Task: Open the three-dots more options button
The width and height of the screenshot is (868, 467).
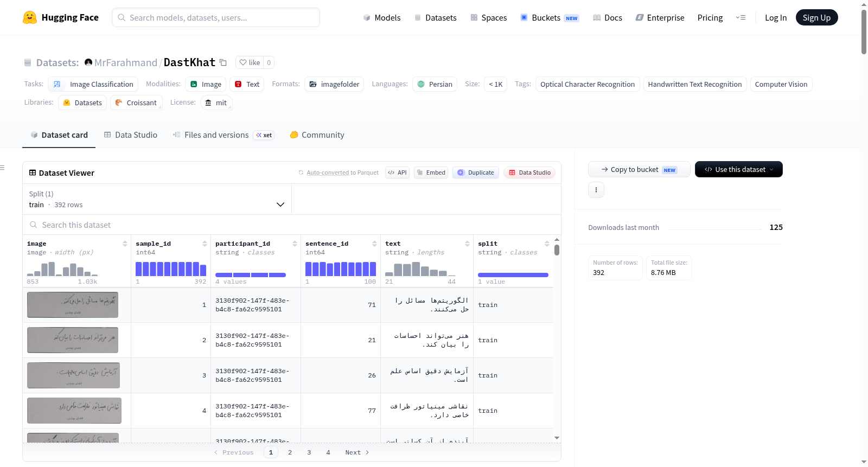Action: click(596, 190)
